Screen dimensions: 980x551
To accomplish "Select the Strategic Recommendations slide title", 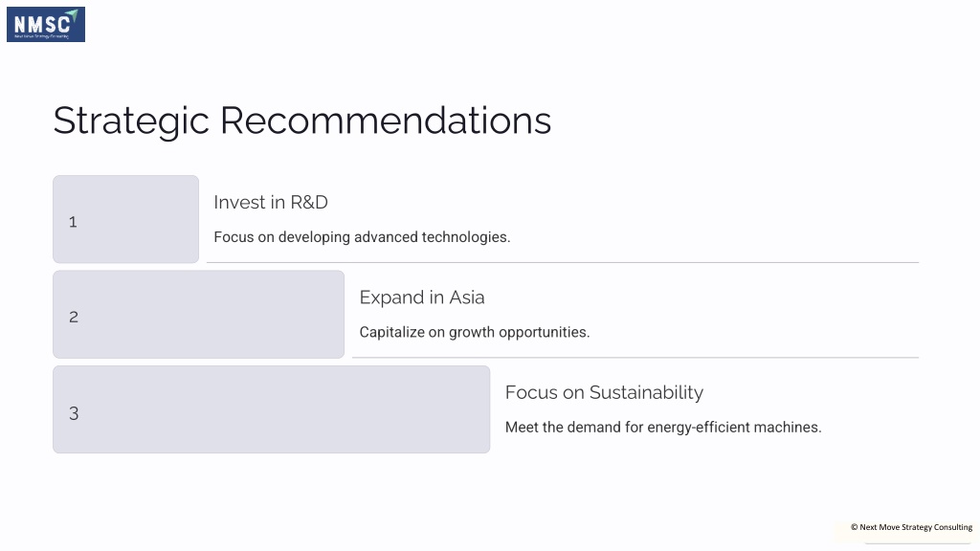I will click(x=301, y=121).
